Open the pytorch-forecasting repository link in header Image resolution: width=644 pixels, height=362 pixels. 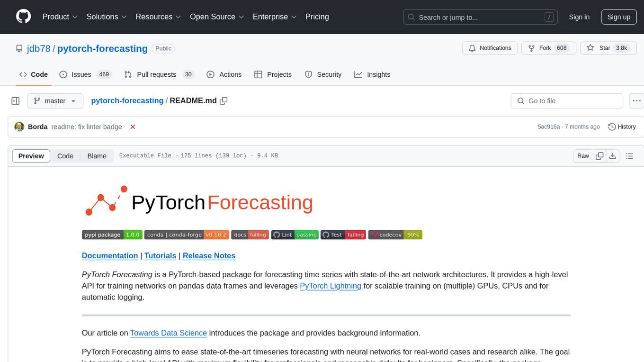102,48
